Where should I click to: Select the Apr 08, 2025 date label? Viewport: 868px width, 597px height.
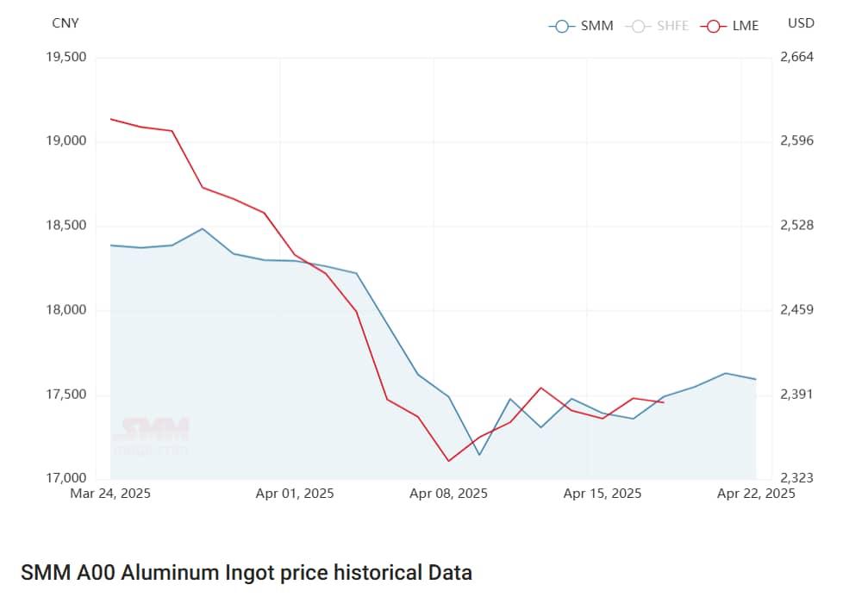point(448,494)
